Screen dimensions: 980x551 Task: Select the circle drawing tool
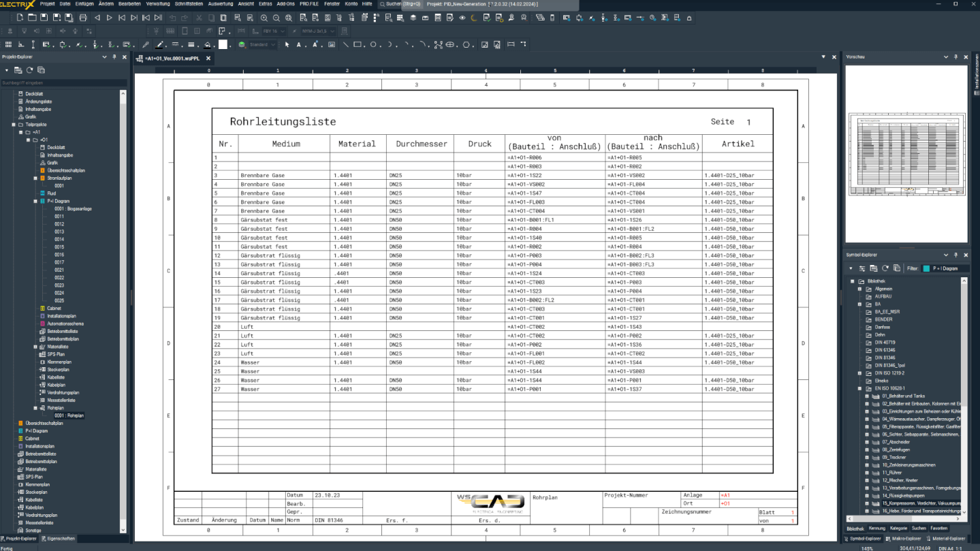point(373,45)
